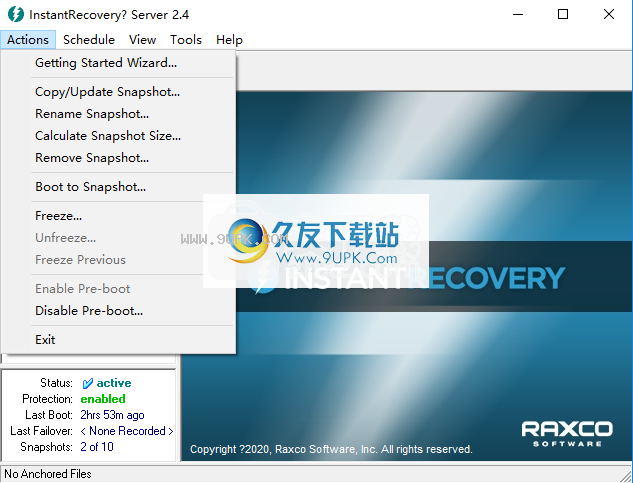Image resolution: width=633 pixels, height=483 pixels.
Task: Click the greyed Enable Pre-boot entry
Action: [x=118, y=289]
